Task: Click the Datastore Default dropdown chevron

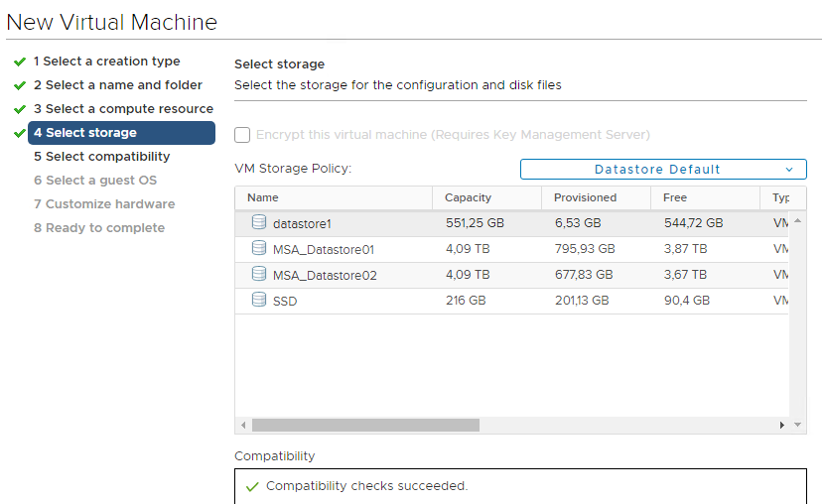Action: 789,170
